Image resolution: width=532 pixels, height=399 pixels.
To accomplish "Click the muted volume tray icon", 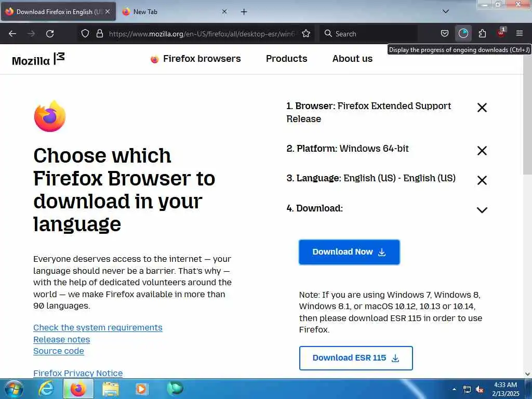I will point(480,390).
